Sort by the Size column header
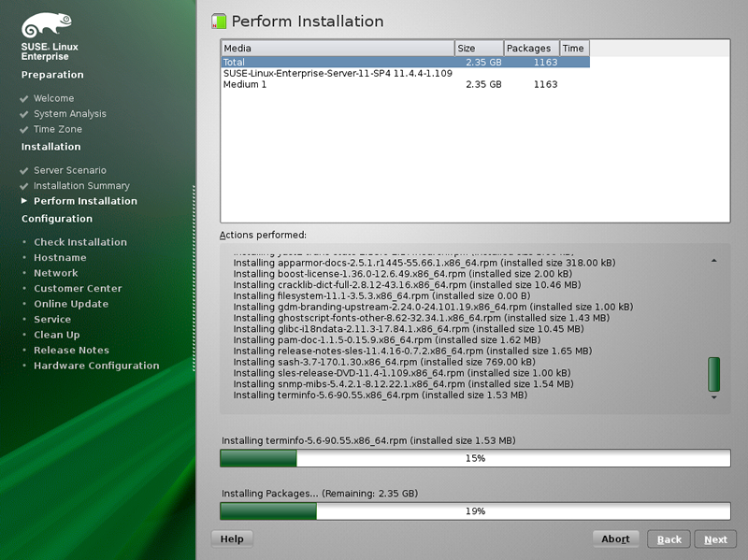 (480, 49)
